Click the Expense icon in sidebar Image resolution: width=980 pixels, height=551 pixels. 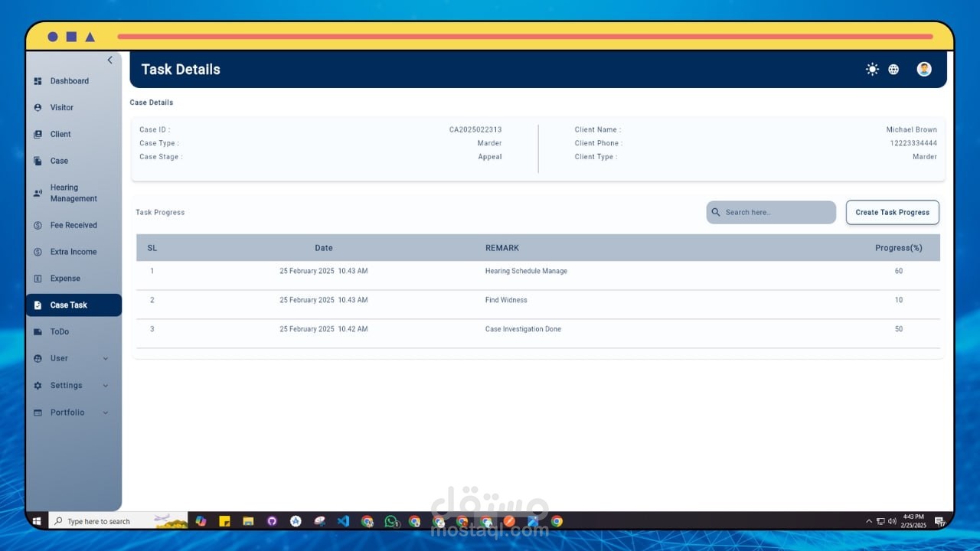click(x=38, y=279)
